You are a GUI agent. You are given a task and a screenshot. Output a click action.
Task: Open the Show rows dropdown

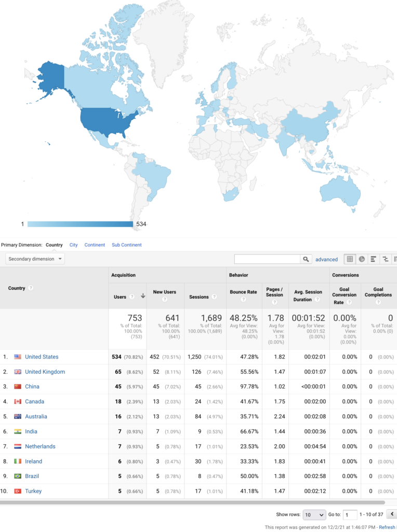click(x=314, y=515)
